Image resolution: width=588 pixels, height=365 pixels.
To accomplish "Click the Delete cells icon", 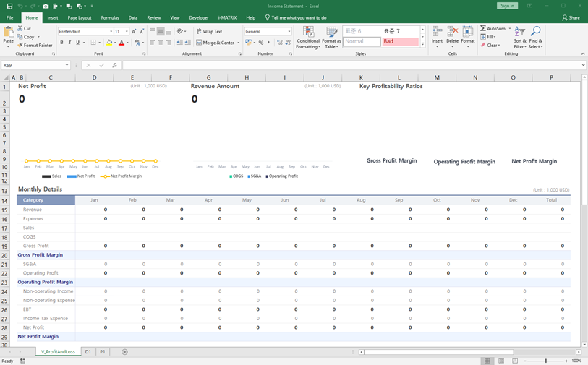I will (x=452, y=32).
